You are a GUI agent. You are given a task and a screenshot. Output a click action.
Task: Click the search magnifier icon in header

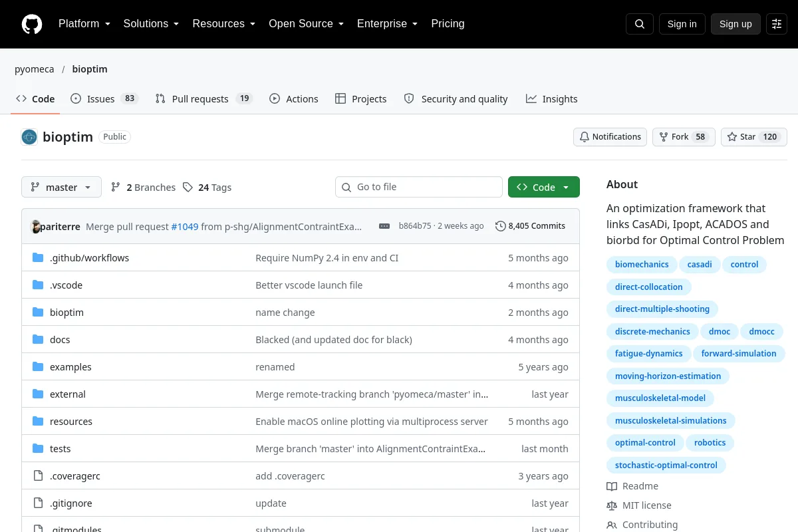pos(640,24)
